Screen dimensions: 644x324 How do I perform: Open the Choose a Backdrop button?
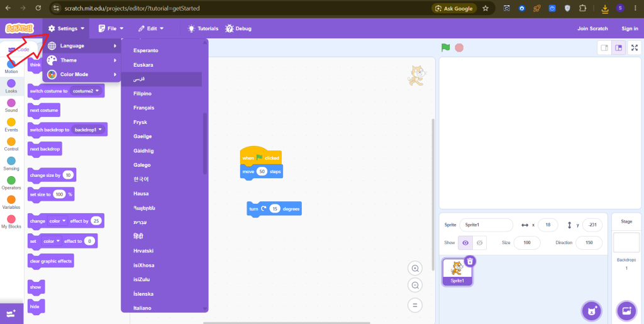627,311
